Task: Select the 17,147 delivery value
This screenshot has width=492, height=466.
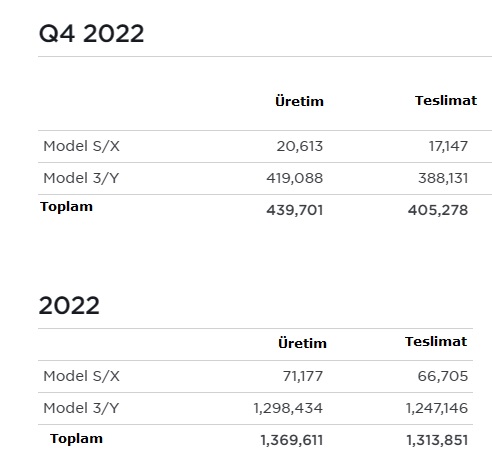Action: coord(448,147)
